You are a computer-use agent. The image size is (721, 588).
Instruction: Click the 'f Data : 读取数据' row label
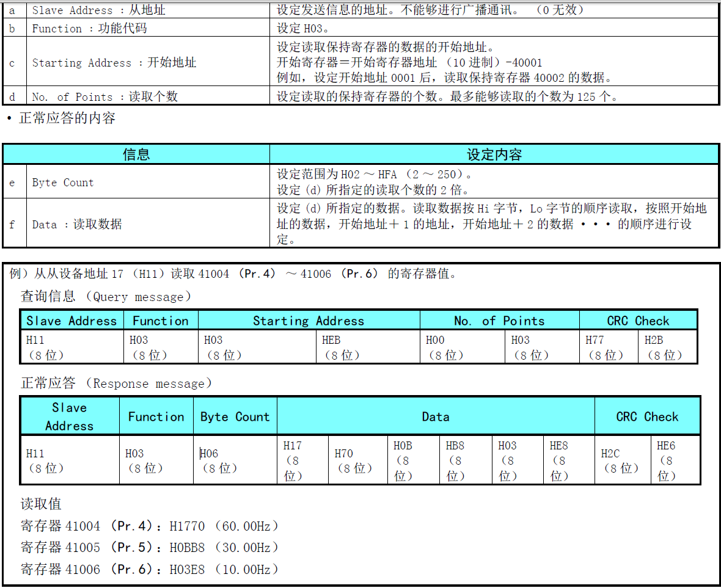click(77, 224)
